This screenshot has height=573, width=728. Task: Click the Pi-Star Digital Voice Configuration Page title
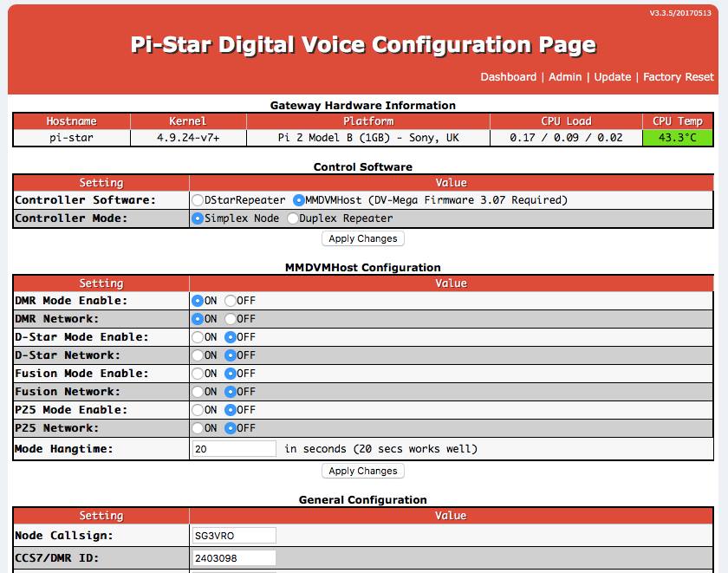363,45
